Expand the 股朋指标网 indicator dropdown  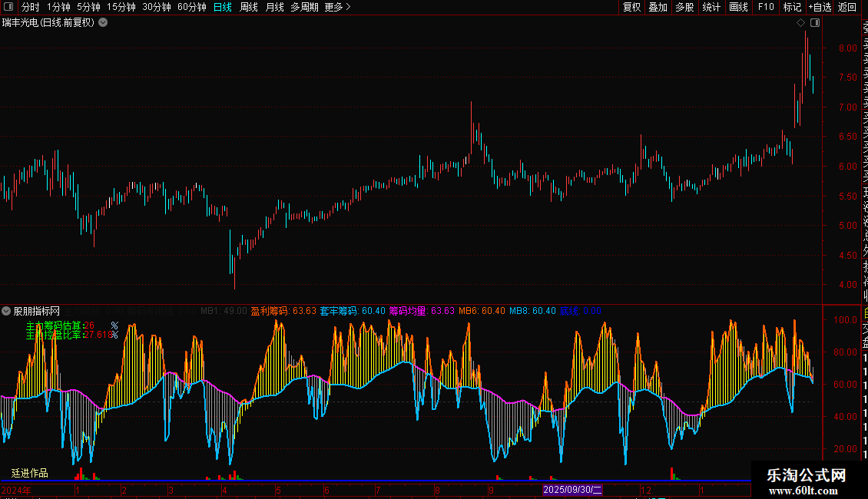(x=6, y=311)
